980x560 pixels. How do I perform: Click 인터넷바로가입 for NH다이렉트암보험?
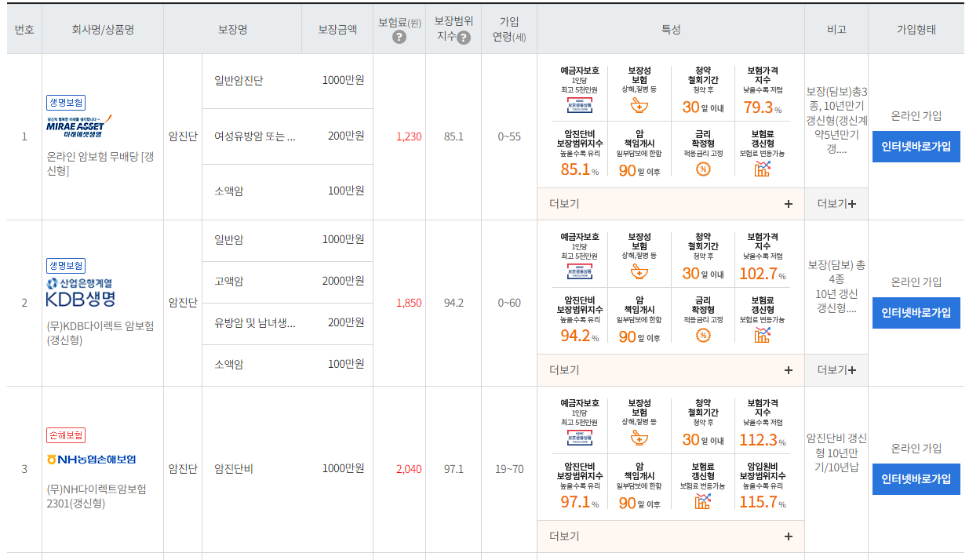click(x=916, y=479)
